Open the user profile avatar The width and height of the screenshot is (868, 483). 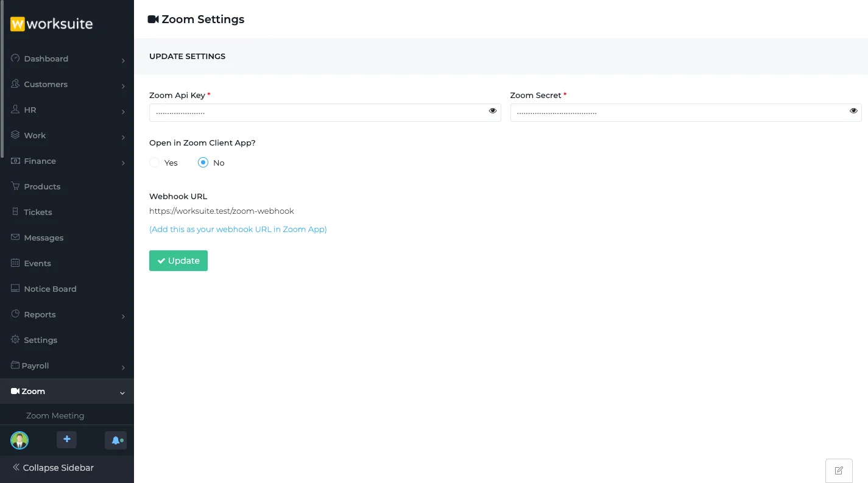click(19, 440)
